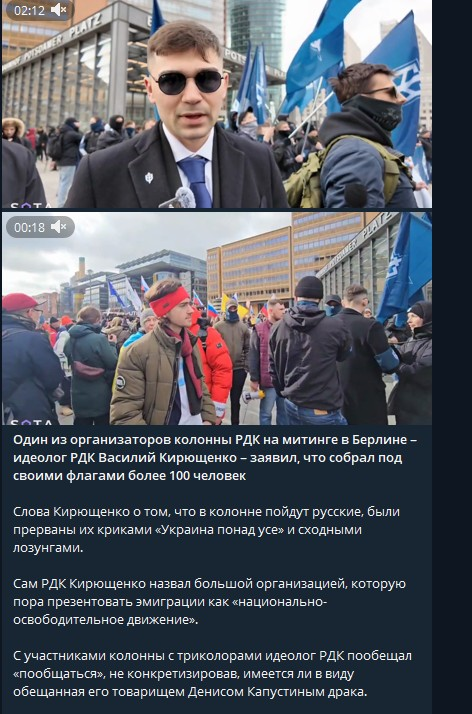Click the bold headline about the РДК organizers
472x714 pixels.
215,458
